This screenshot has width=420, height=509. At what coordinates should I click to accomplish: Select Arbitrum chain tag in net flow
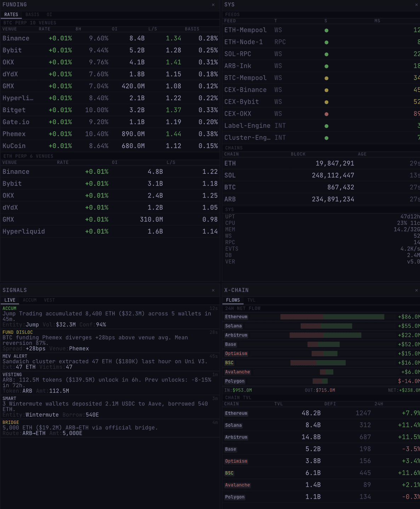click(x=236, y=335)
